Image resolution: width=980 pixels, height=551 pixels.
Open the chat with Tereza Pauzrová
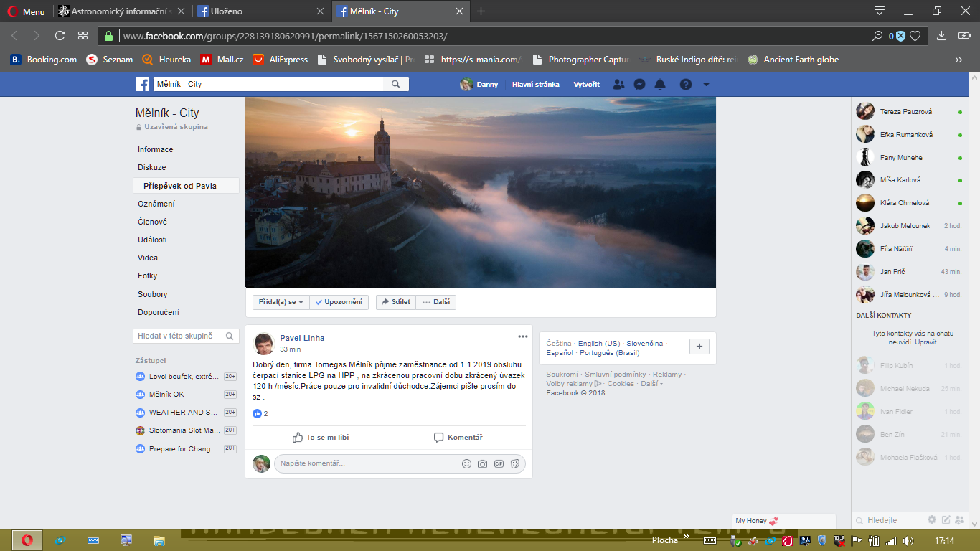coord(909,112)
